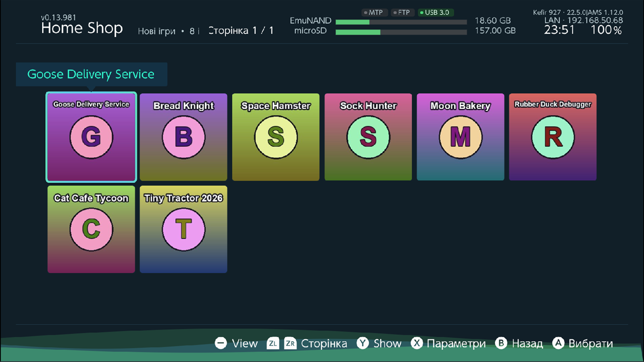Click the Kefir 927 firmware info line
The image size is (644, 362).
(578, 12)
